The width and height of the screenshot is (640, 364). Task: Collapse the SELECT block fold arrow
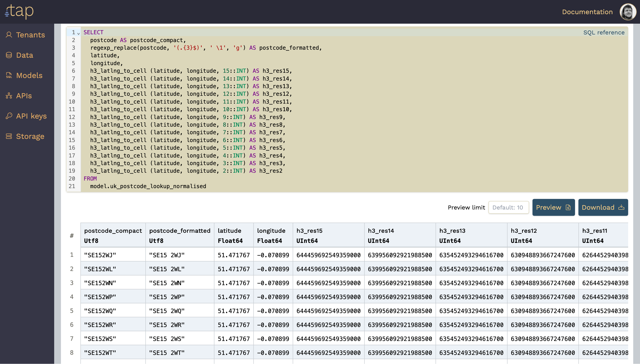pyautogui.click(x=79, y=33)
